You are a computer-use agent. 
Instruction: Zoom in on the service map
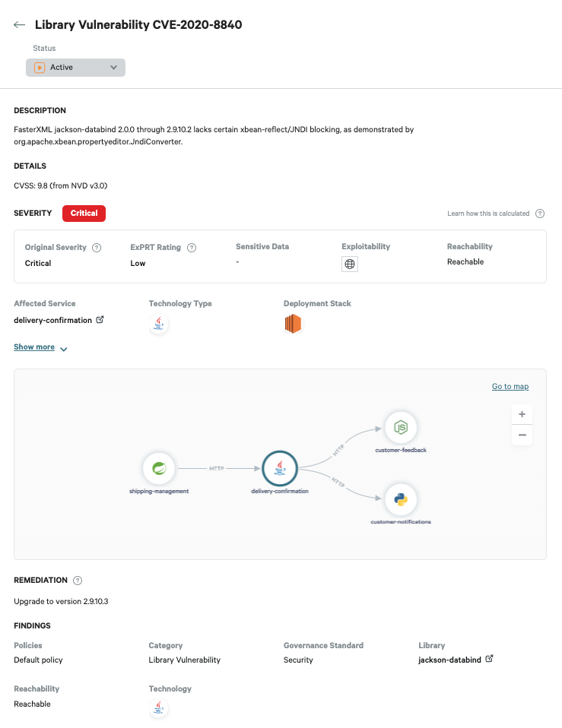click(x=522, y=414)
